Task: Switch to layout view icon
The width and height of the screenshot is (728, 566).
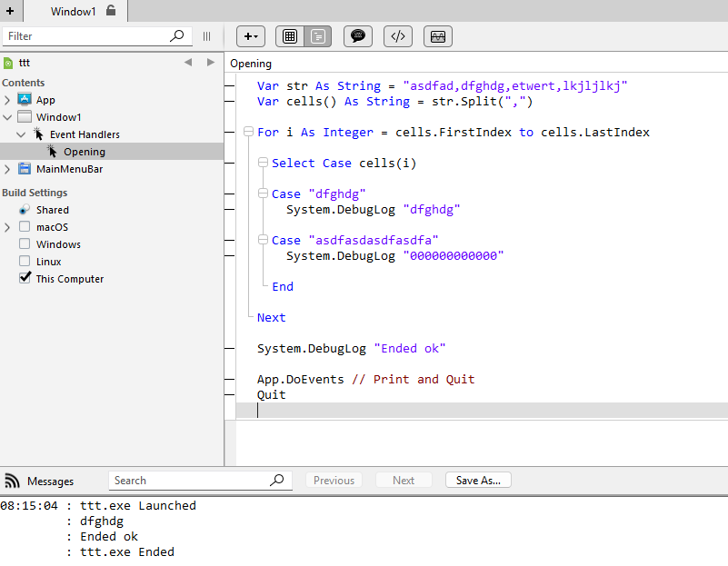Action: (290, 36)
